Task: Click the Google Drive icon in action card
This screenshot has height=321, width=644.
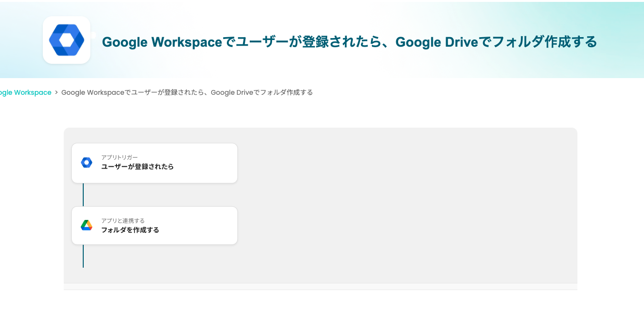Action: (87, 225)
